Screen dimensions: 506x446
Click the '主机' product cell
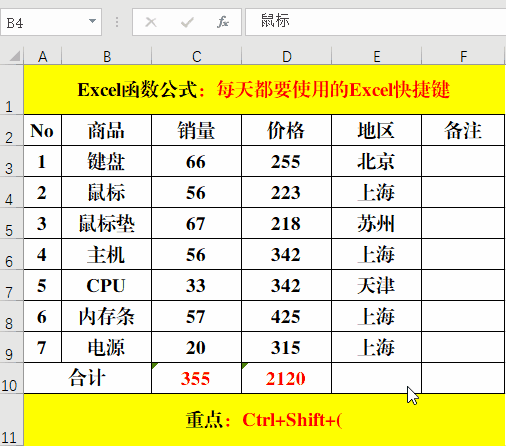pyautogui.click(x=107, y=254)
